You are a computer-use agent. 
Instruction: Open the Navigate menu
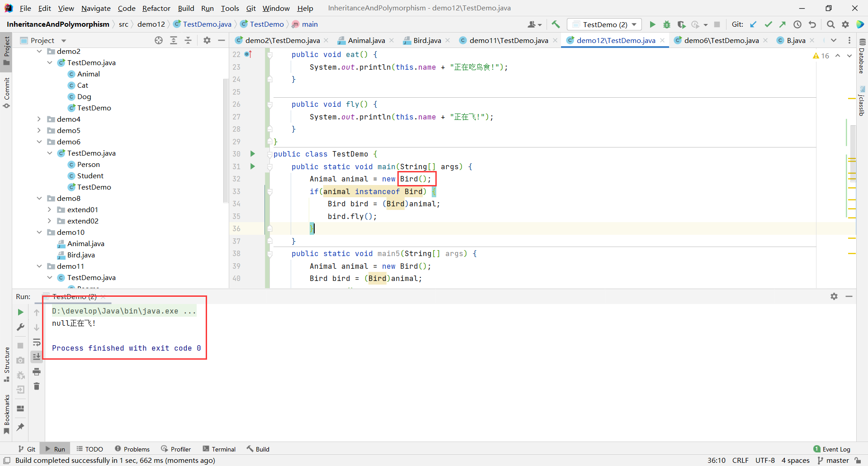96,8
